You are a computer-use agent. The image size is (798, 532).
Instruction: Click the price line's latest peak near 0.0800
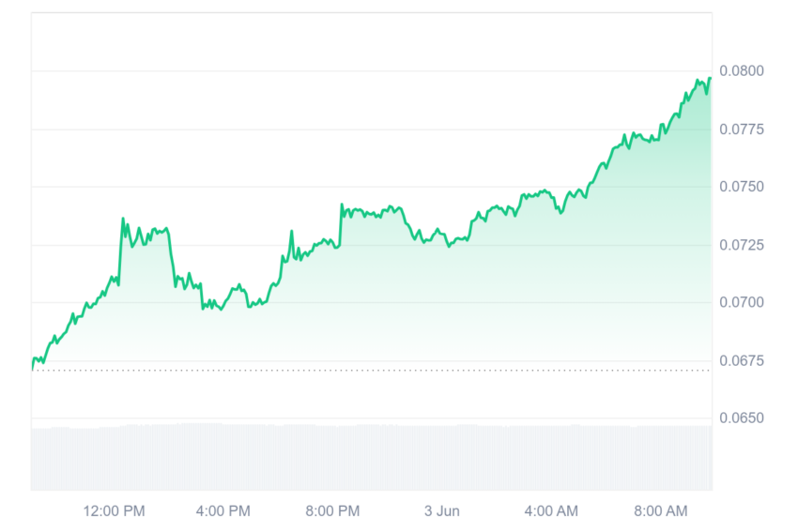(x=710, y=78)
